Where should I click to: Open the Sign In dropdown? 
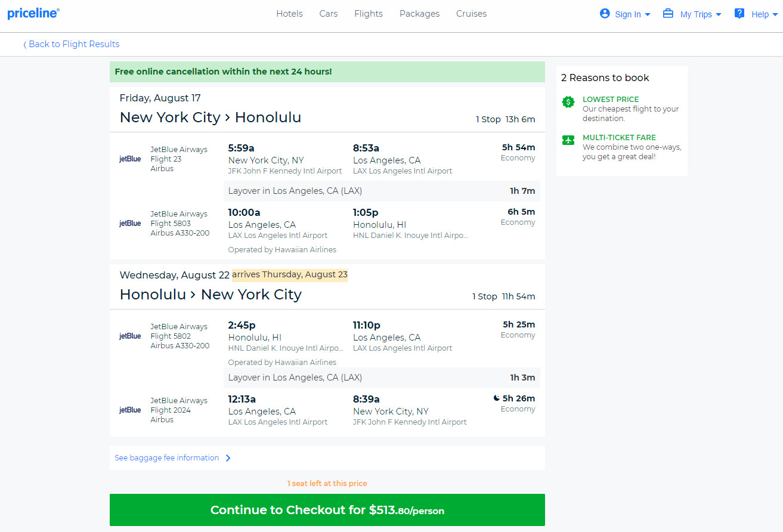tap(632, 14)
